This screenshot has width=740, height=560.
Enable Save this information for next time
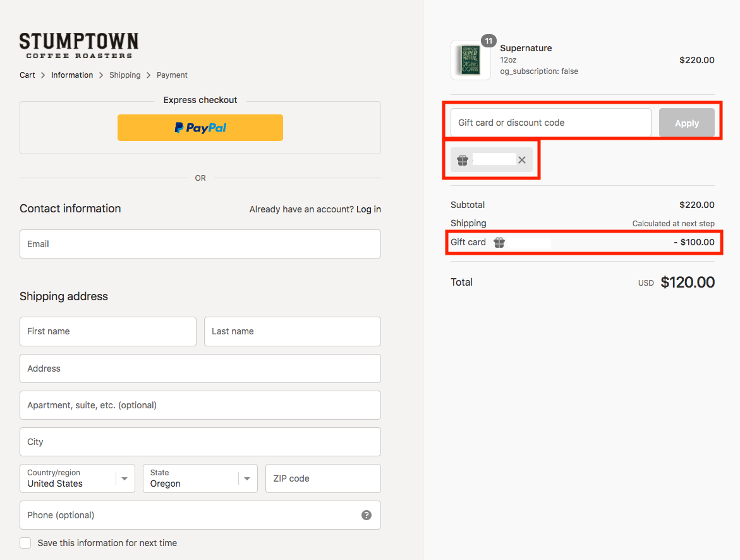[25, 543]
